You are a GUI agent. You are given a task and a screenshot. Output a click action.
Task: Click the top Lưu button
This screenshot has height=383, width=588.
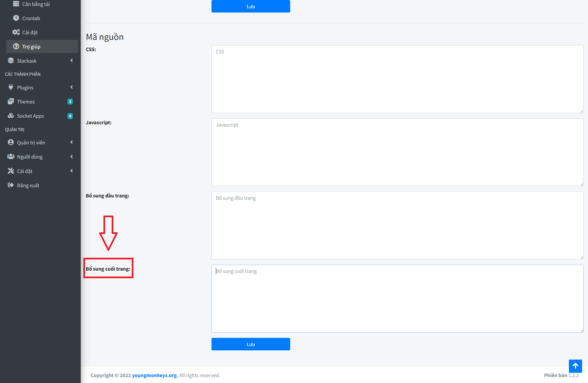(251, 6)
